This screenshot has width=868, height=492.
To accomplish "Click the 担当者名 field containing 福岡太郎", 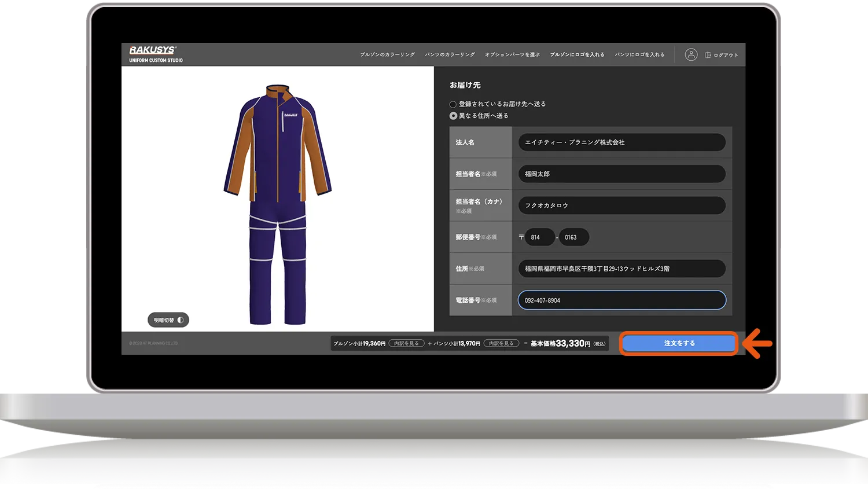I will coord(621,174).
